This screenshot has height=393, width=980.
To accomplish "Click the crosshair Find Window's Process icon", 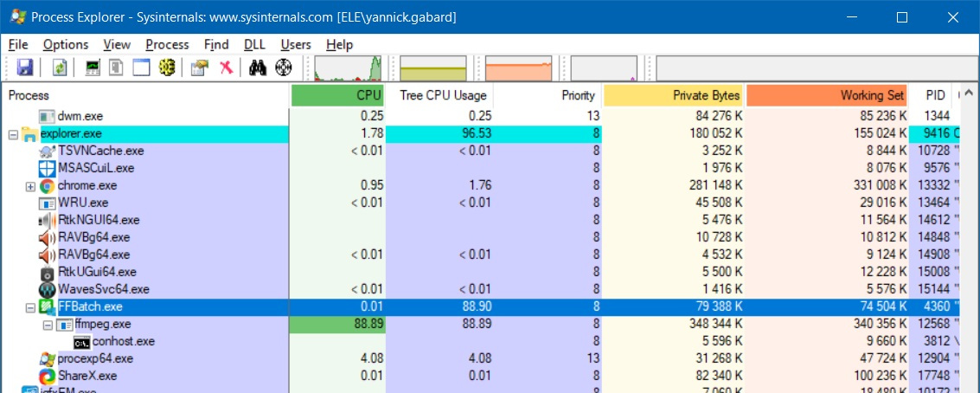I will [284, 68].
